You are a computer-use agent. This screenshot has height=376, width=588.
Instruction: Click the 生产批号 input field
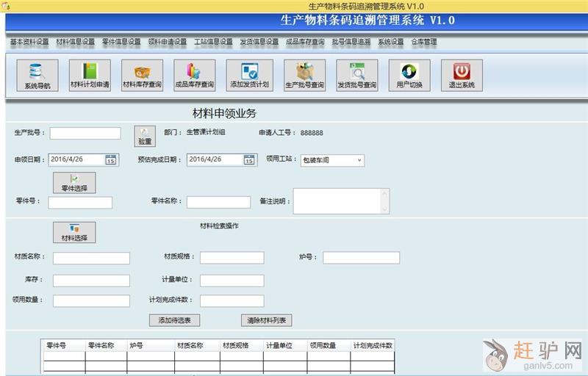click(85, 134)
